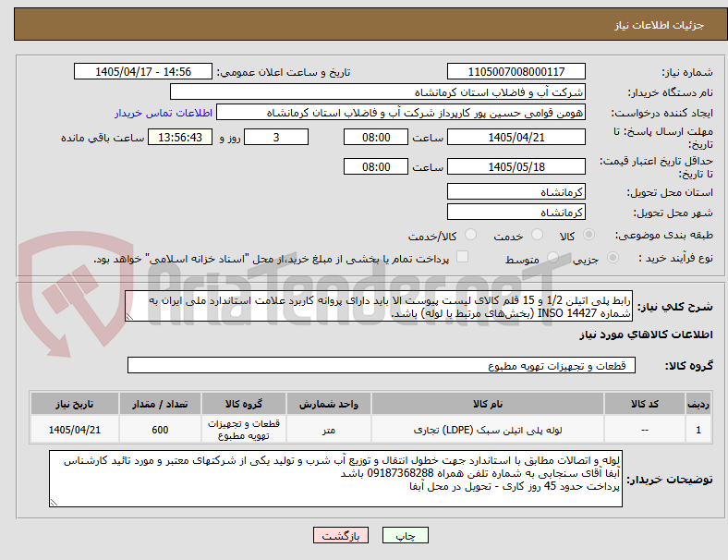Click the remaining days field showing 3
The width and height of the screenshot is (728, 560).
click(x=276, y=137)
